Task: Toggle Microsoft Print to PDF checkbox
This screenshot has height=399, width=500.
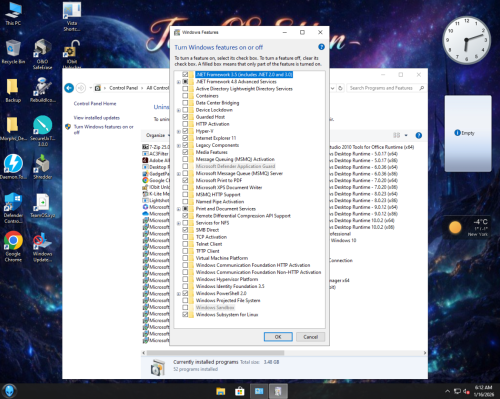Action: 185,180
